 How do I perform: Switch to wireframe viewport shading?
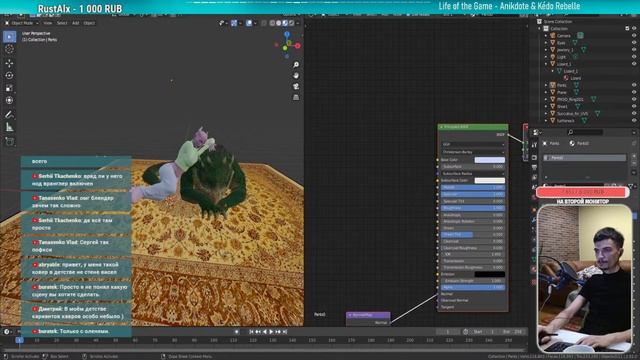point(272,23)
